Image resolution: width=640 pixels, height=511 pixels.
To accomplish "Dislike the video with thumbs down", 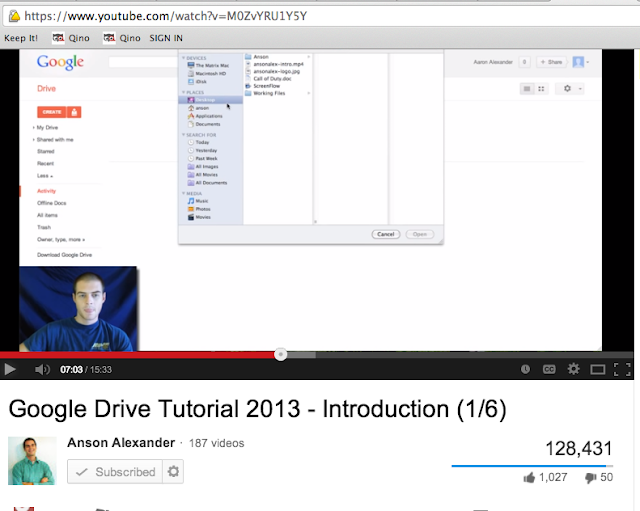I will (x=590, y=478).
